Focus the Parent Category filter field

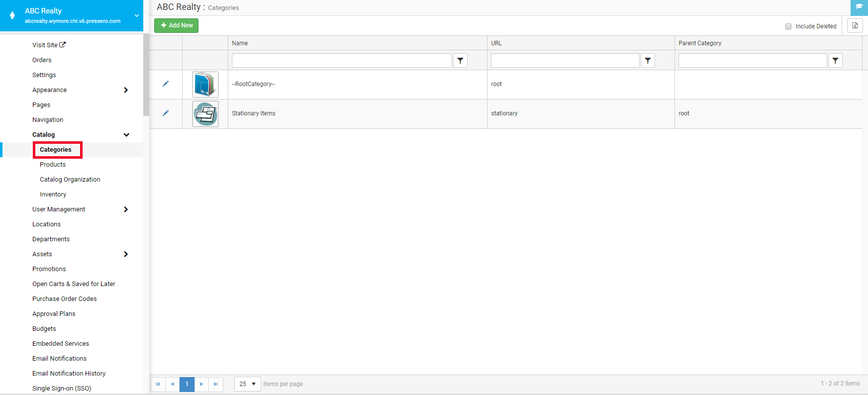(x=753, y=61)
